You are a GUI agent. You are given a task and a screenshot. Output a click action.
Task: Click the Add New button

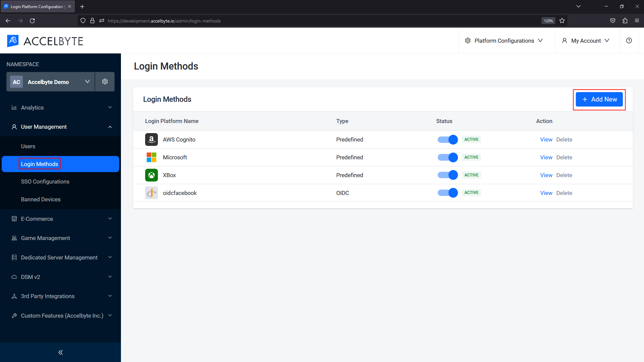click(599, 99)
